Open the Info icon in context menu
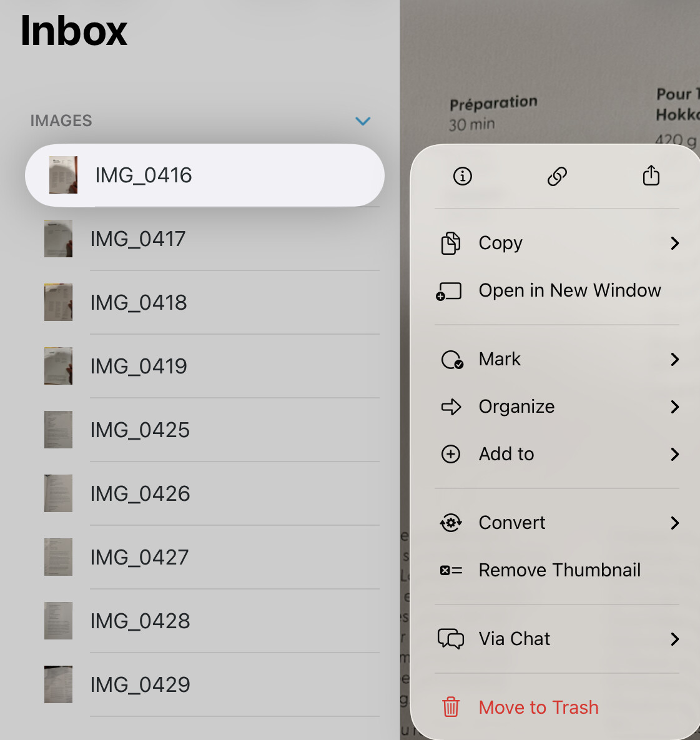 (463, 176)
